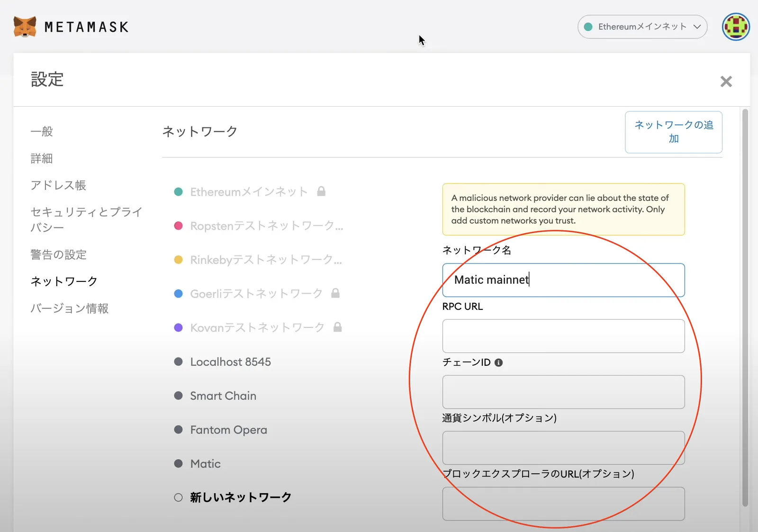The image size is (758, 532).
Task: Select 新しいネットワーク entry
Action: click(241, 497)
